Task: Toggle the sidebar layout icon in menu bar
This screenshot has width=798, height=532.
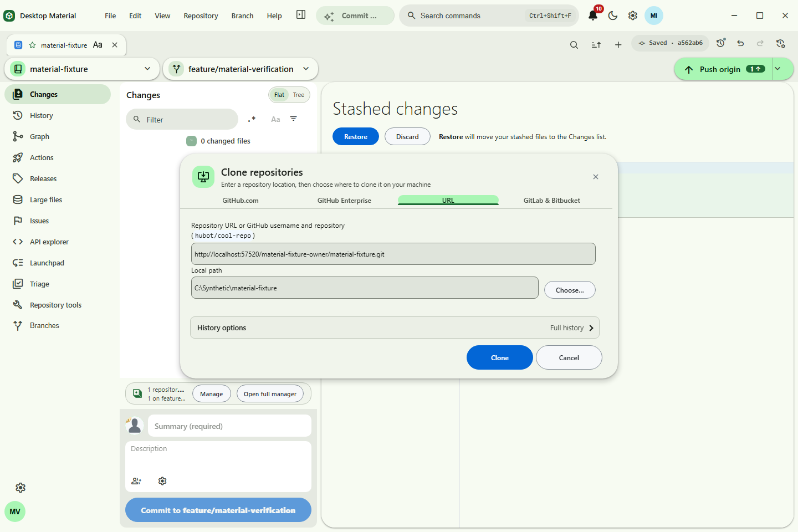Action: coord(301,15)
